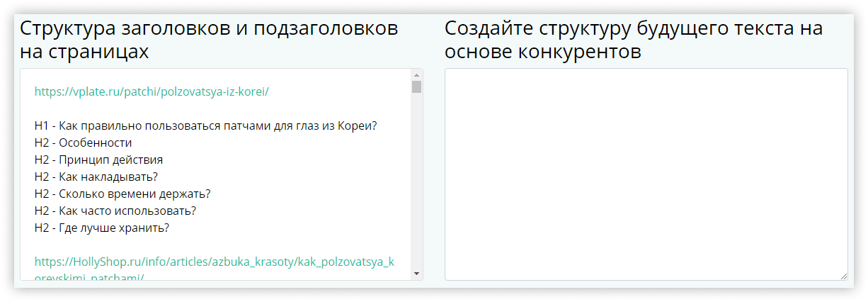868x302 pixels.
Task: Click the textarea resize handle corner
Action: 843,276
